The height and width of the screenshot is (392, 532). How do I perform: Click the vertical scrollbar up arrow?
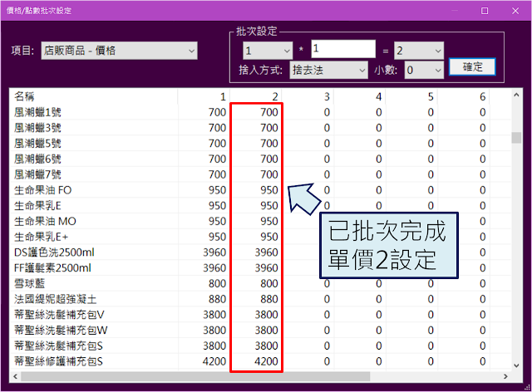pos(516,96)
